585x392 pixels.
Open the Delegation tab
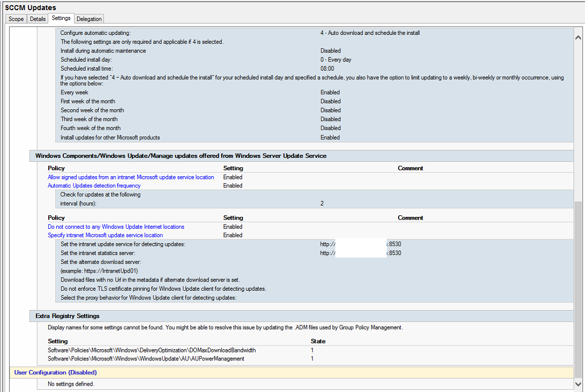[89, 19]
